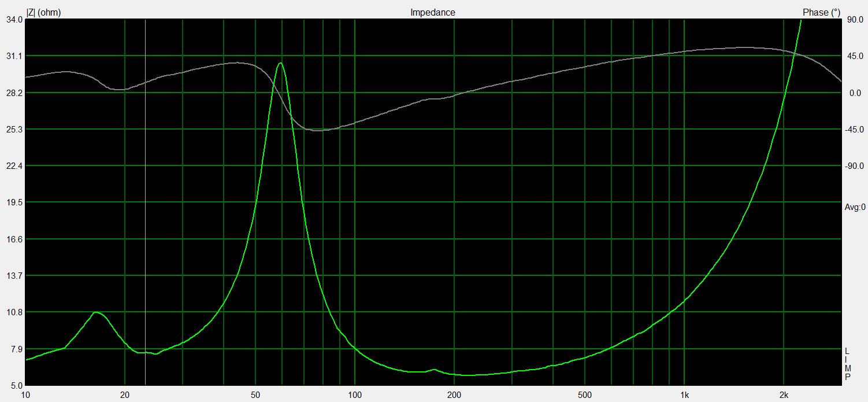Click the "|Z| (ohm)" axis label
The image size is (868, 402).
[44, 12]
